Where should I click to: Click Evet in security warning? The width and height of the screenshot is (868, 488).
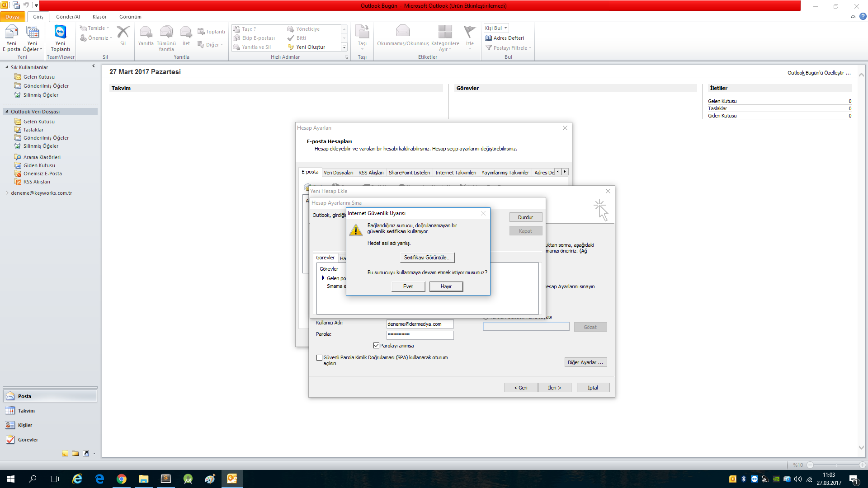coord(408,286)
